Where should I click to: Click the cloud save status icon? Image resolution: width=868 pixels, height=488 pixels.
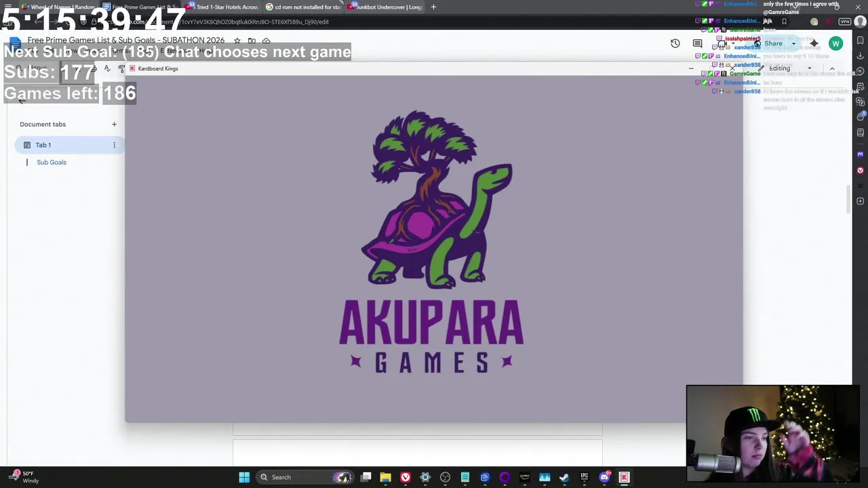coord(266,41)
